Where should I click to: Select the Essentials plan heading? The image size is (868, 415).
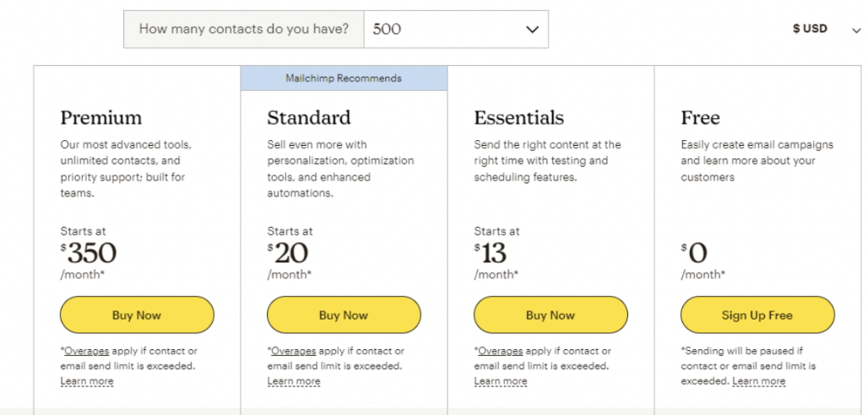tap(519, 117)
